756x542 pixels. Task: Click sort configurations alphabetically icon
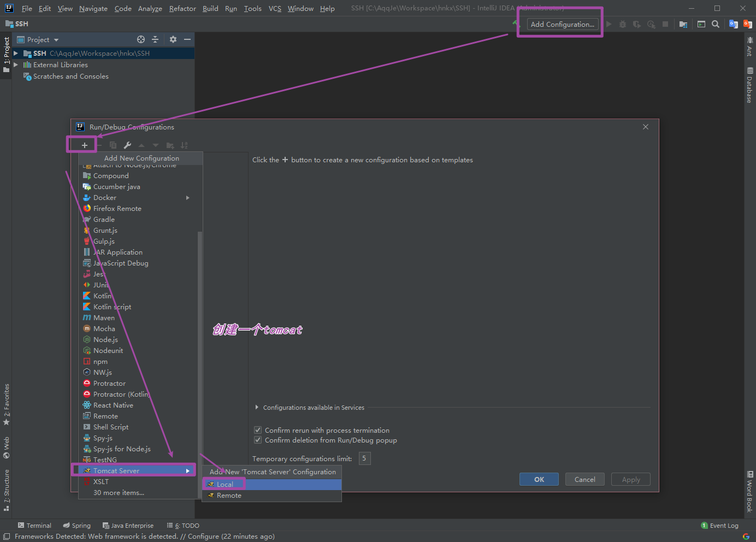pos(184,145)
